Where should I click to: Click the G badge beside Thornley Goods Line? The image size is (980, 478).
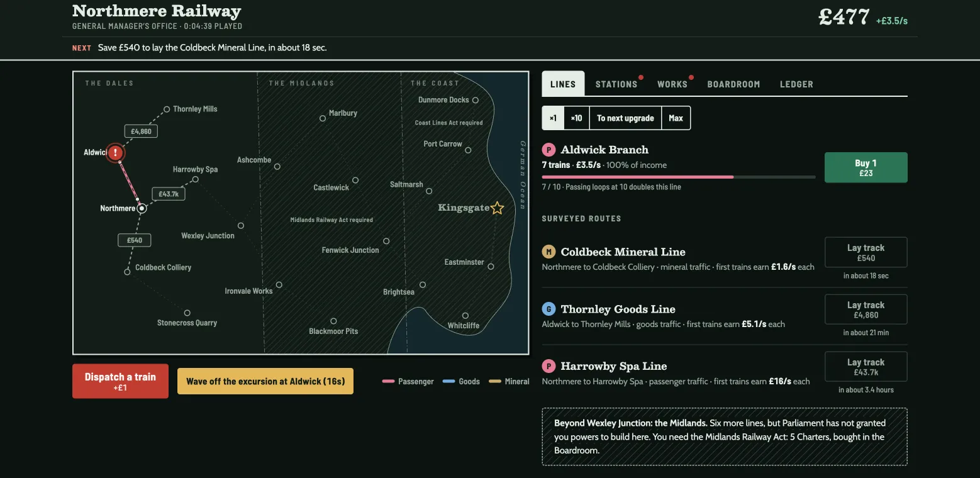point(549,309)
